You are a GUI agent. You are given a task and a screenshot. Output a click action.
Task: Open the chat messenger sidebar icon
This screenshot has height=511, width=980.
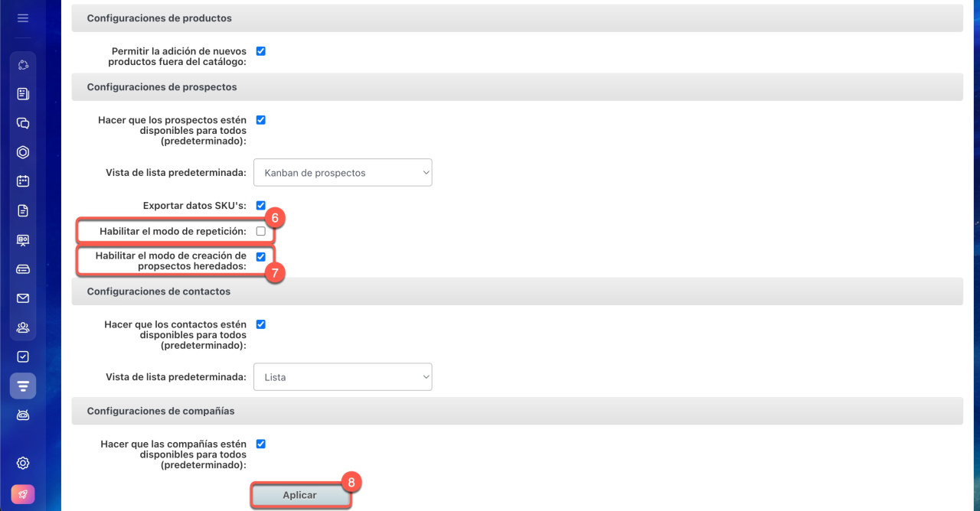(x=23, y=123)
